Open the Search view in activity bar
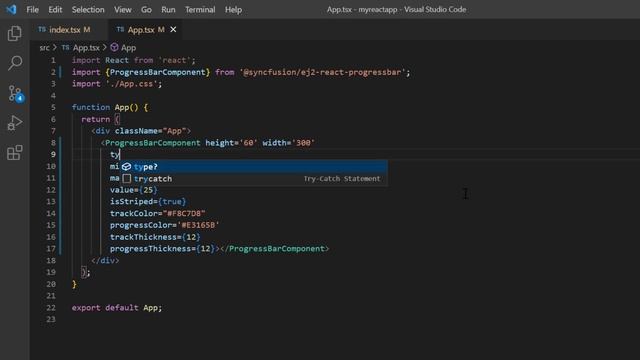 coord(15,63)
